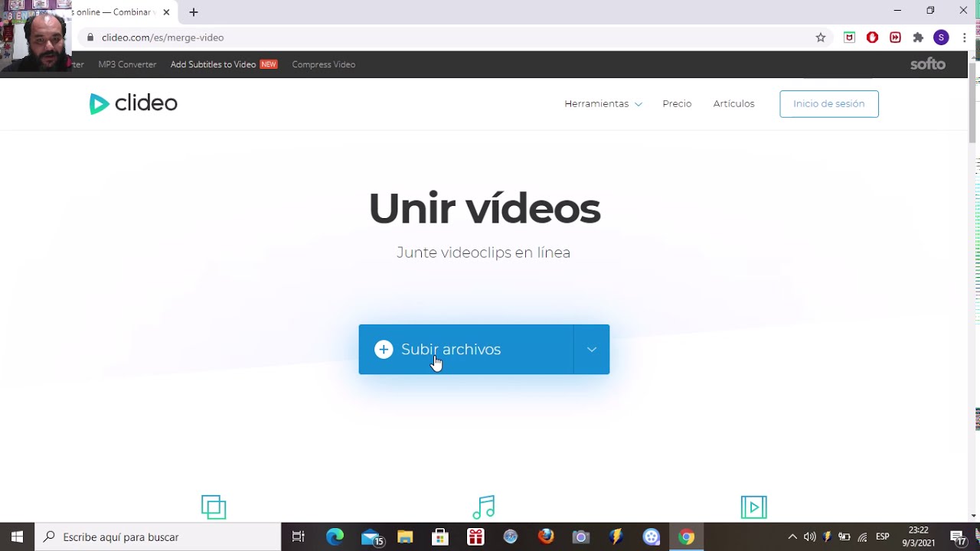Click the address bar URL
The width and height of the screenshot is (980, 551).
click(162, 37)
